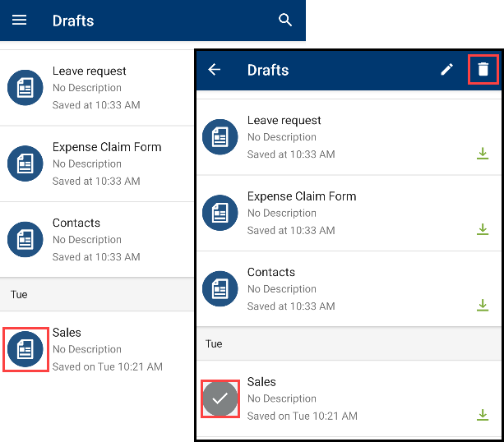Tap Contacts form icon in left screen
504x442 pixels.
25,239
